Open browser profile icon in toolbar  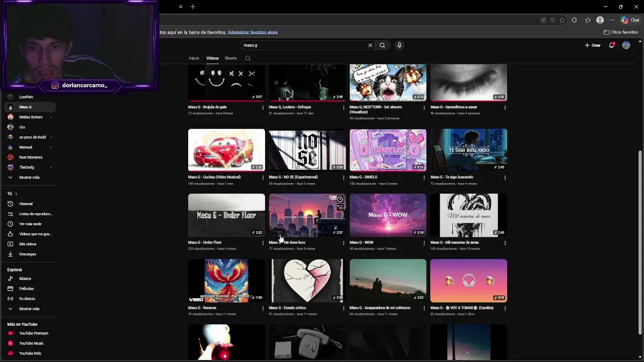[600, 20]
